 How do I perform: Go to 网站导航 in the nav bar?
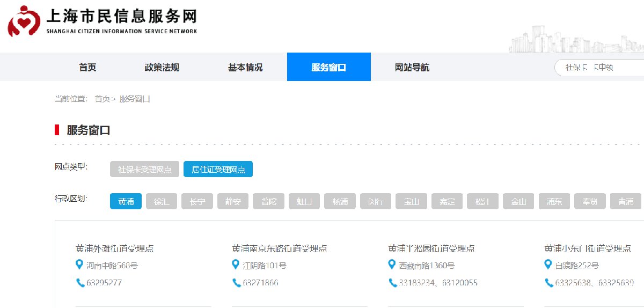tap(412, 67)
